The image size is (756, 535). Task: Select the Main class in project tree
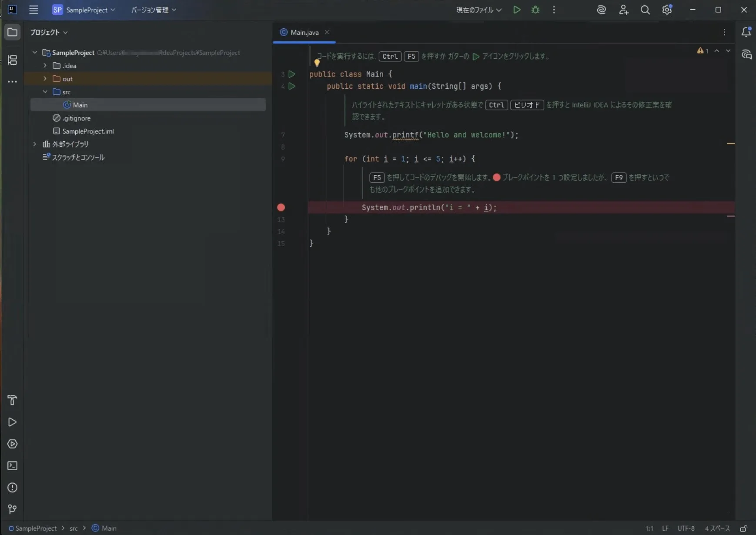(148, 105)
